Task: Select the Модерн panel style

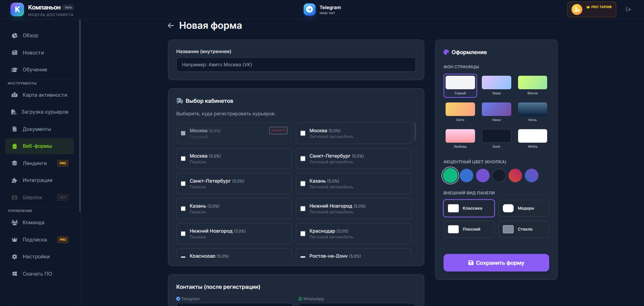Action: pos(523,208)
